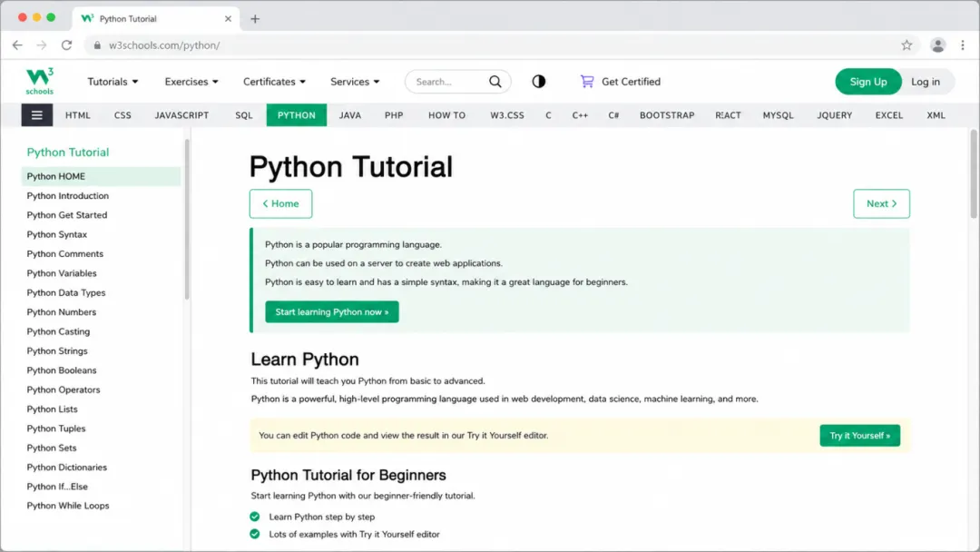Screen dimensions: 980x552
Task: Click the W3Schools logo
Action: coord(39,82)
